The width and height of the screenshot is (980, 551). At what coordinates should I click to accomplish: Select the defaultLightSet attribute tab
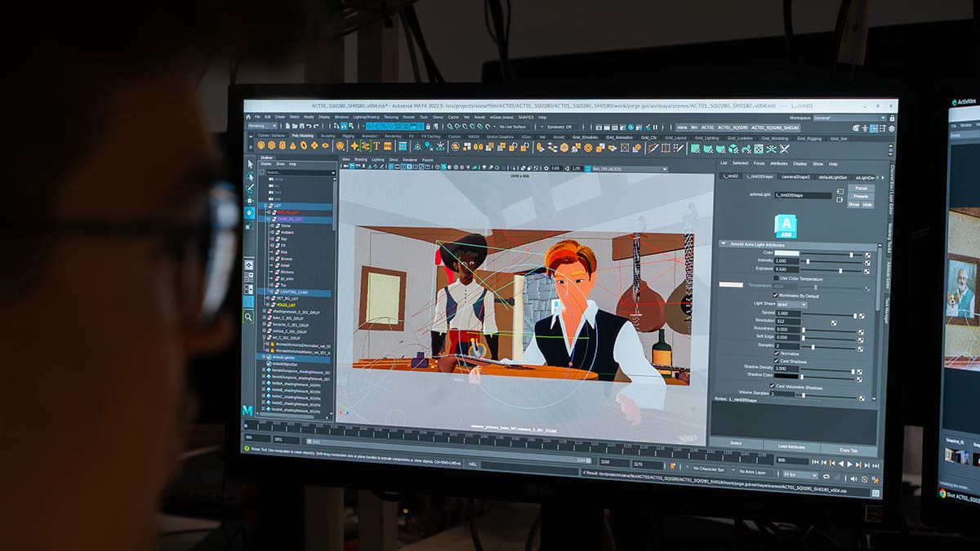coord(833,177)
